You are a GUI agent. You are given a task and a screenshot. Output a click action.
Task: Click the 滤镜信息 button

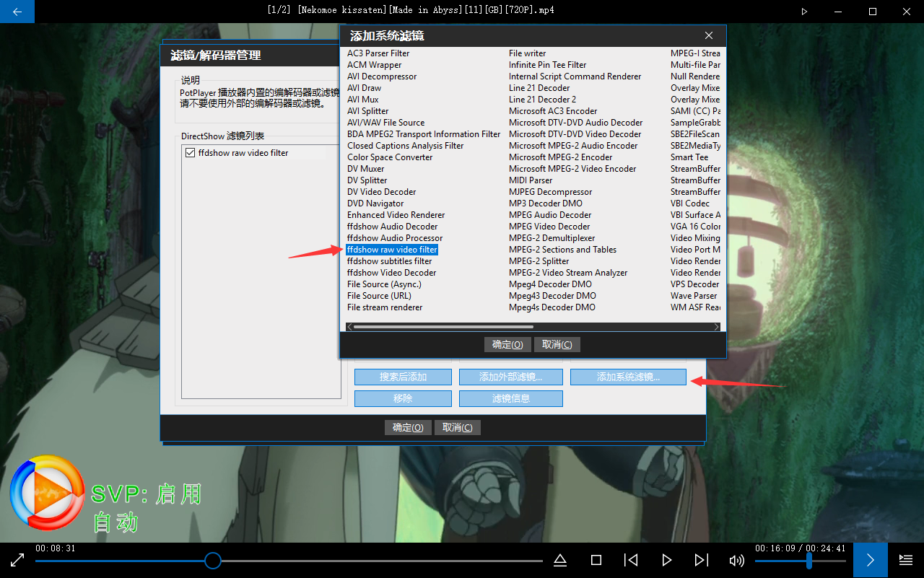[511, 398]
